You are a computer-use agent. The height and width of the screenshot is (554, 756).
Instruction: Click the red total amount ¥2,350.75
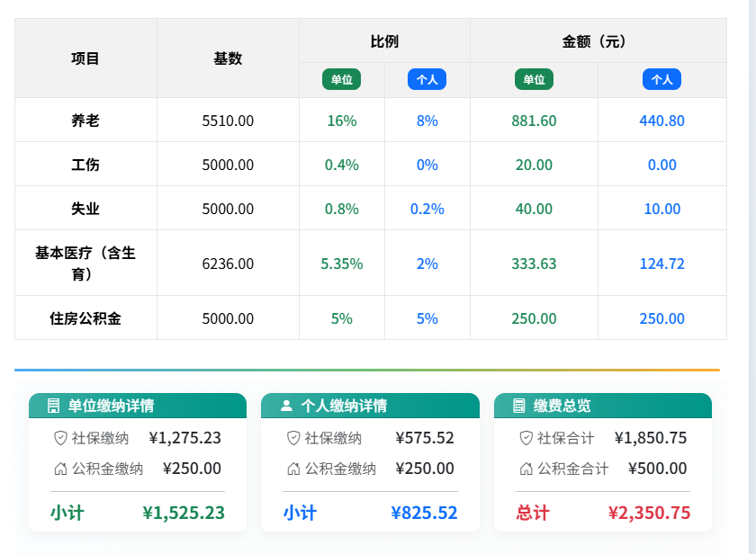coord(649,513)
